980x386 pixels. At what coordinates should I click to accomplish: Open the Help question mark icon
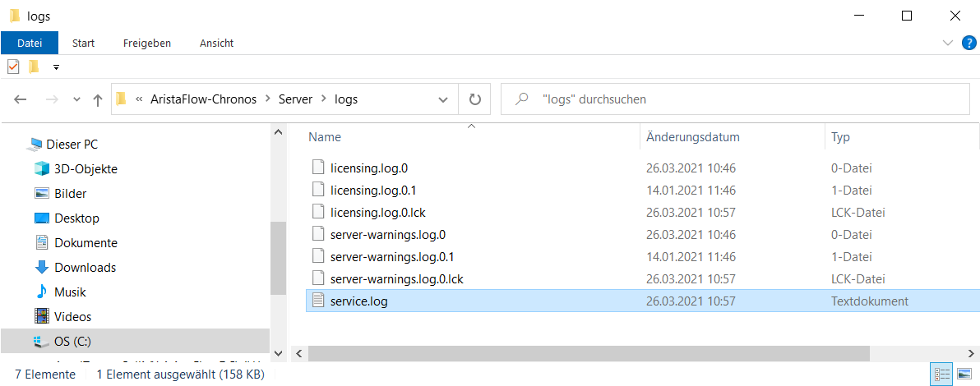(x=968, y=43)
